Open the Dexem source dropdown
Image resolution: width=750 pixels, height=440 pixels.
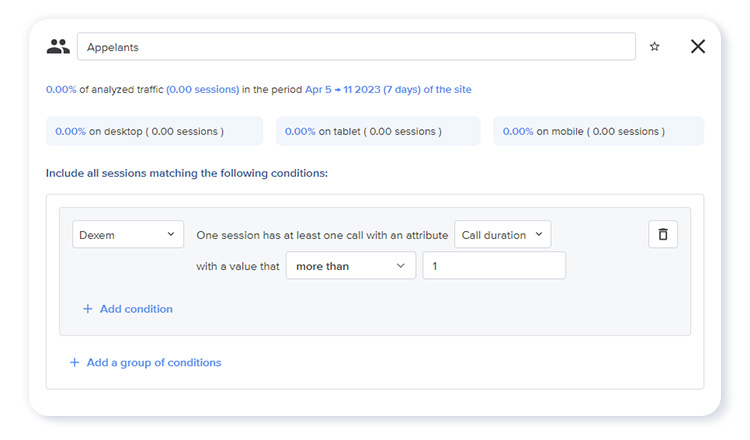coord(127,234)
